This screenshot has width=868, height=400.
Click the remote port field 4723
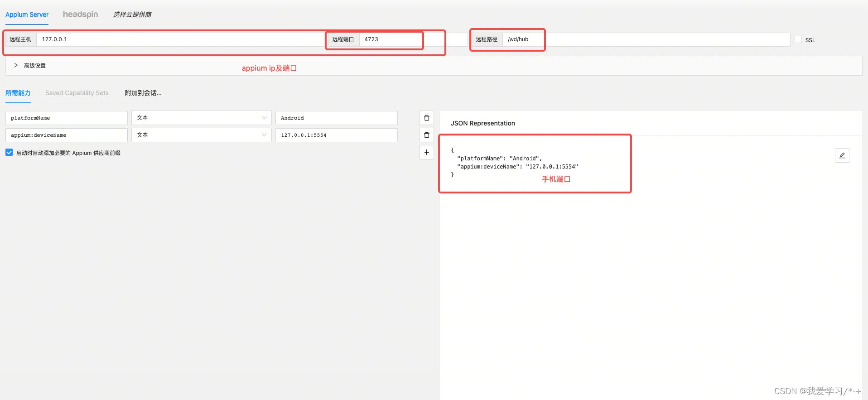tap(413, 39)
